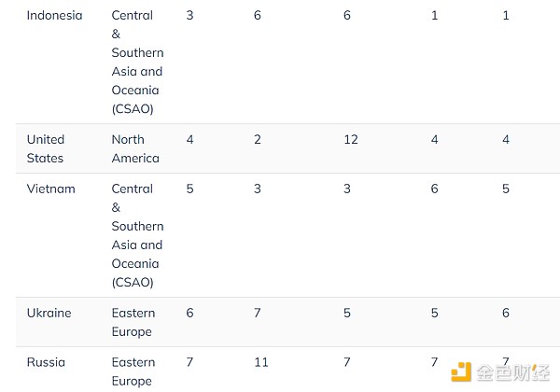Click Vietnam's first numeric column value 5
Viewport: 560px width, 392px height.
[x=190, y=189]
